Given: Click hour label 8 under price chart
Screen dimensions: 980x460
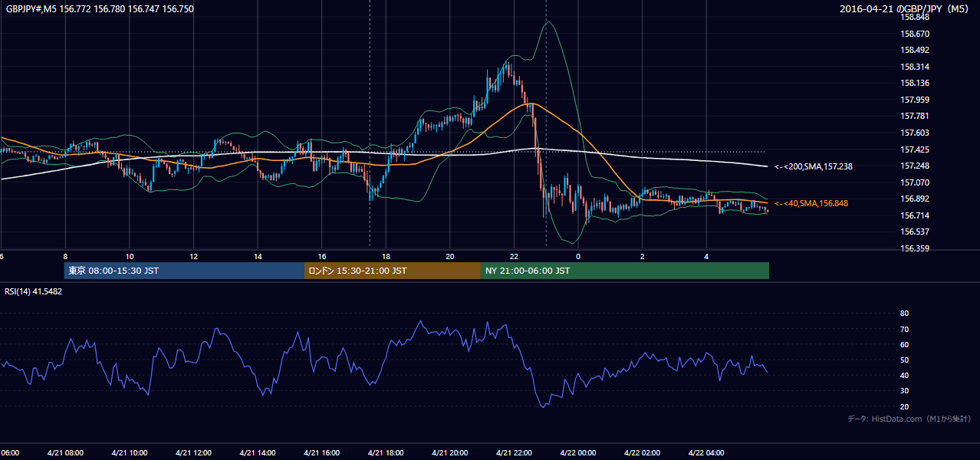Looking at the screenshot, I should (x=65, y=256).
